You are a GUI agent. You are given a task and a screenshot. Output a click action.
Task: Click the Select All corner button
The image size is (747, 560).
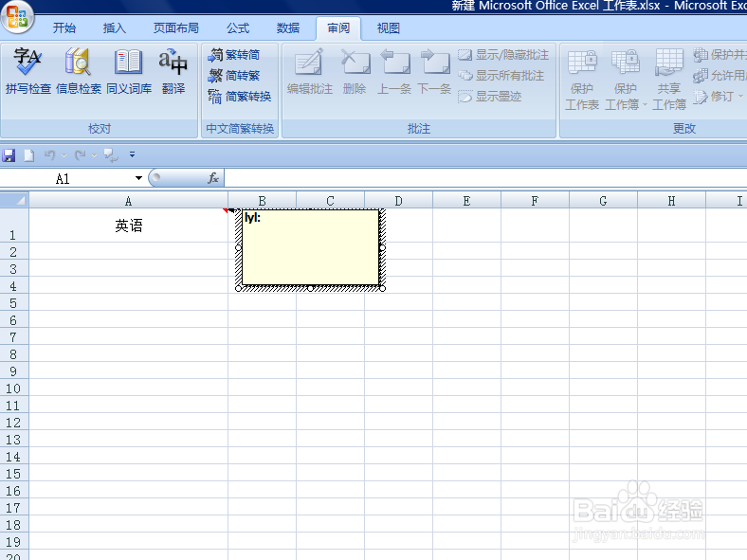[14, 201]
